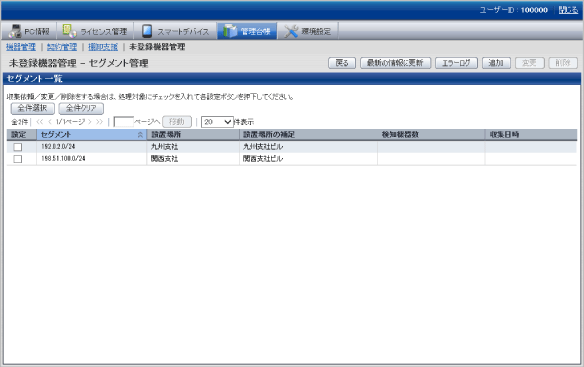Open the 機器管理 link
This screenshot has width=584, height=367.
coord(21,47)
